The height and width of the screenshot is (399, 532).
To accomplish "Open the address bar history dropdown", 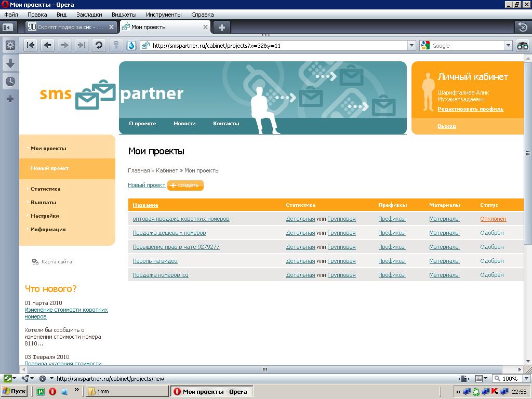I will tap(411, 46).
